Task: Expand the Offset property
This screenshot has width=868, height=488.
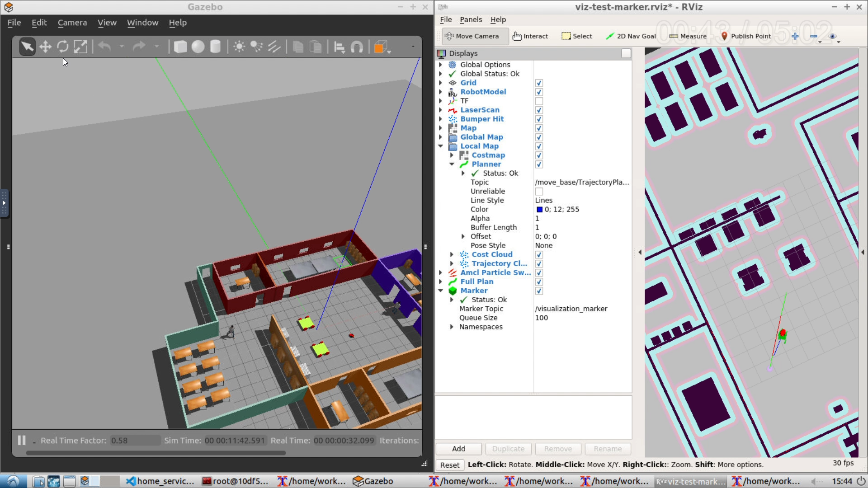Action: 463,236
